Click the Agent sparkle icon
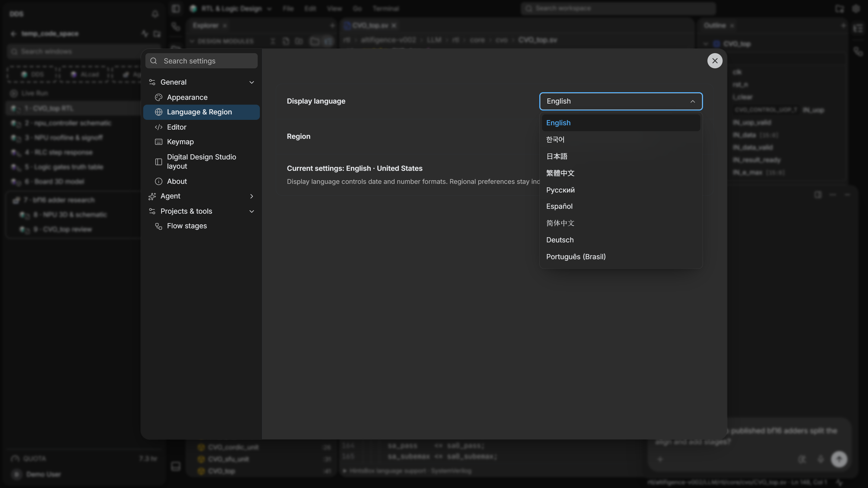 click(152, 196)
